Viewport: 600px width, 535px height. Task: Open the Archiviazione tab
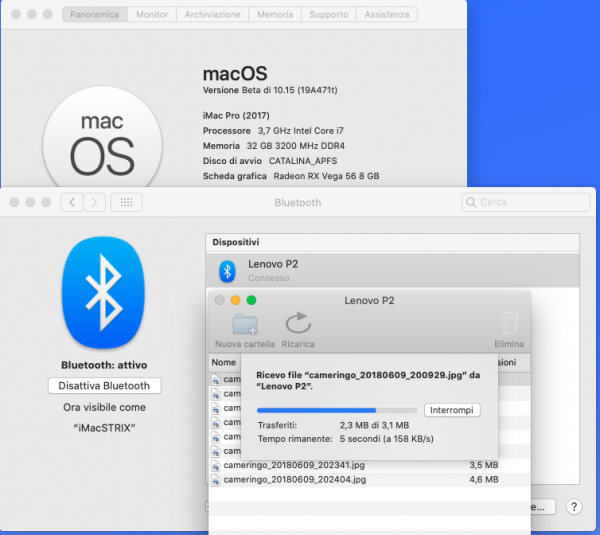tap(212, 15)
